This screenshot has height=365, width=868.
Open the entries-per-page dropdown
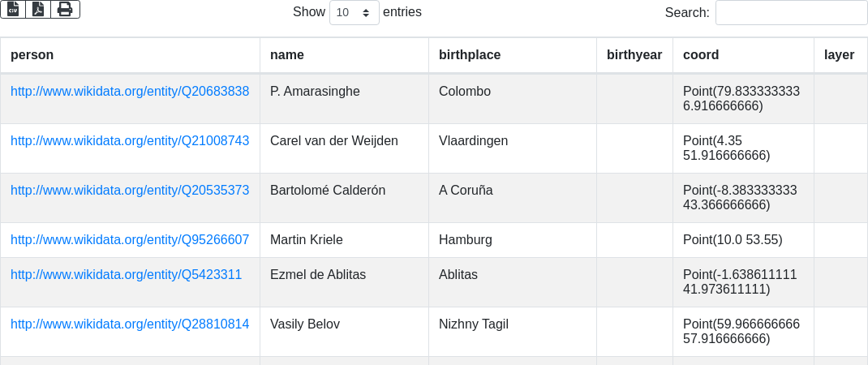(354, 13)
